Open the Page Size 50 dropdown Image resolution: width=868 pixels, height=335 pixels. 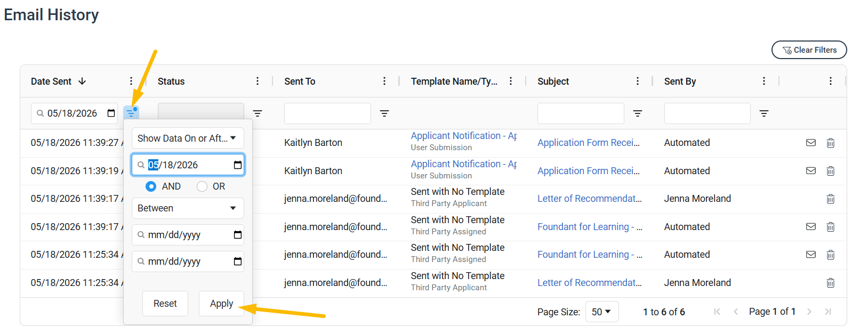pyautogui.click(x=602, y=312)
